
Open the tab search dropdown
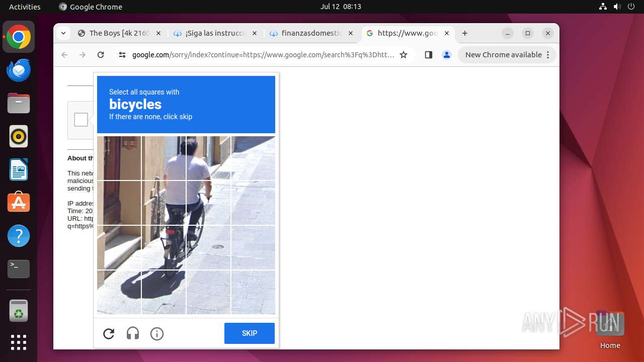click(63, 33)
